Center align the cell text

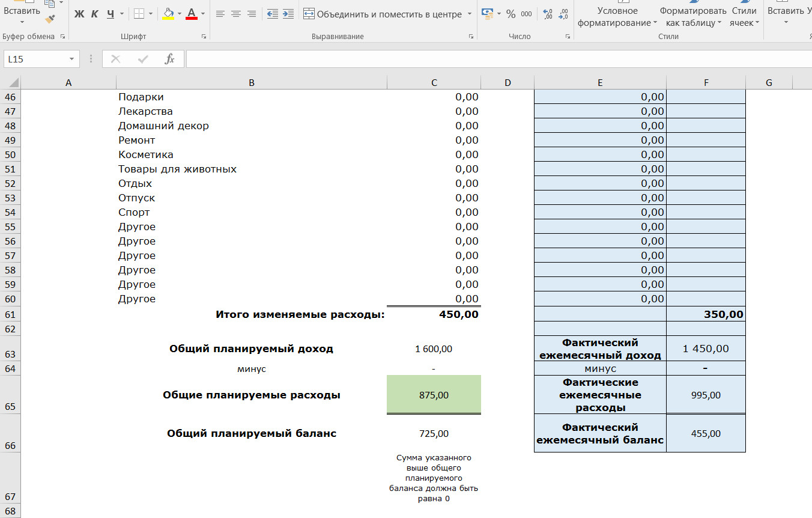[236, 14]
